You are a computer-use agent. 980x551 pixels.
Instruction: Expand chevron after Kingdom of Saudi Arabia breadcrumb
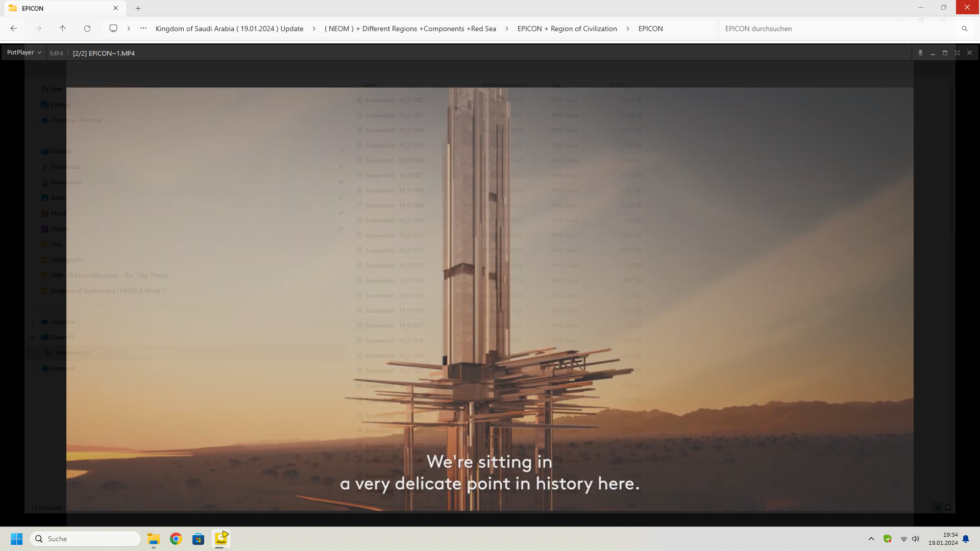click(x=314, y=29)
